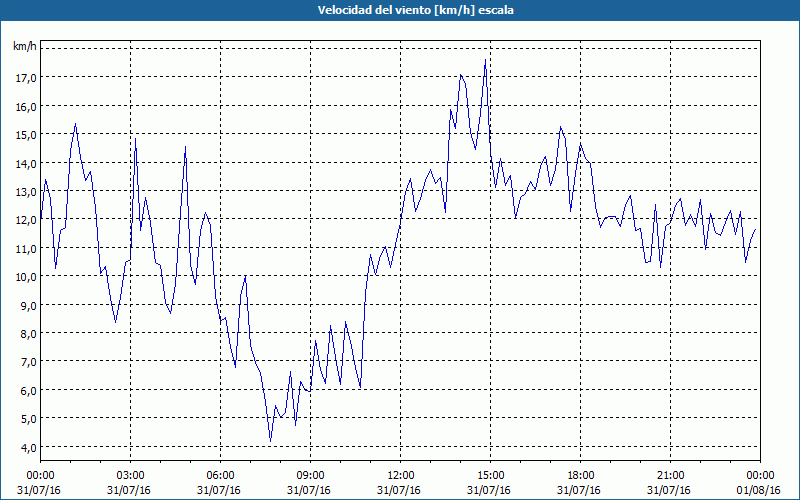Click the '7,0' y-axis label
The width and height of the screenshot is (800, 500).
coord(28,362)
